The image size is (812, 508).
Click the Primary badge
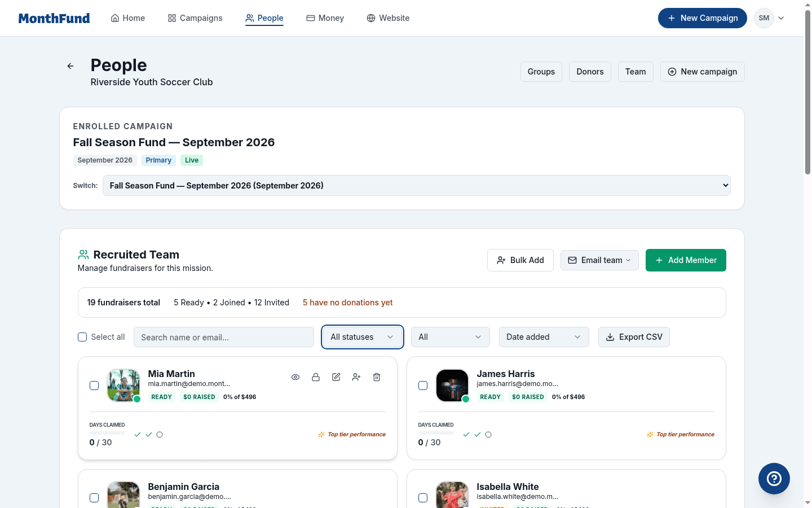158,160
